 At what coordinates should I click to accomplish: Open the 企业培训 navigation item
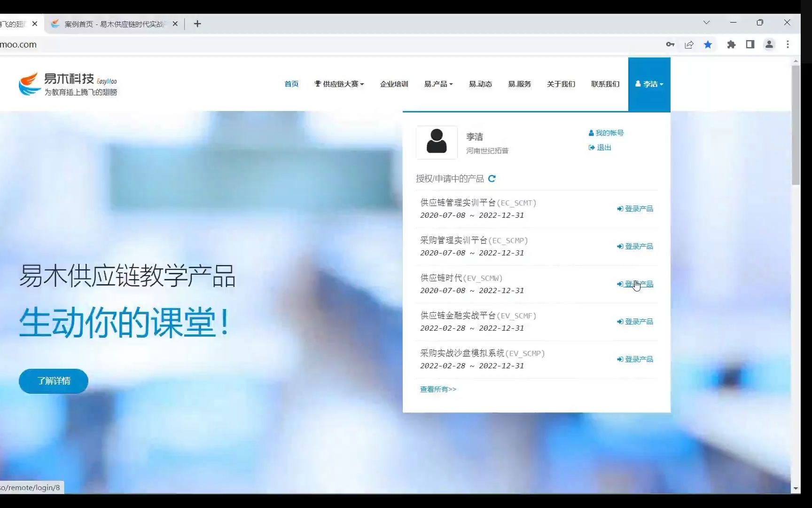tap(394, 84)
